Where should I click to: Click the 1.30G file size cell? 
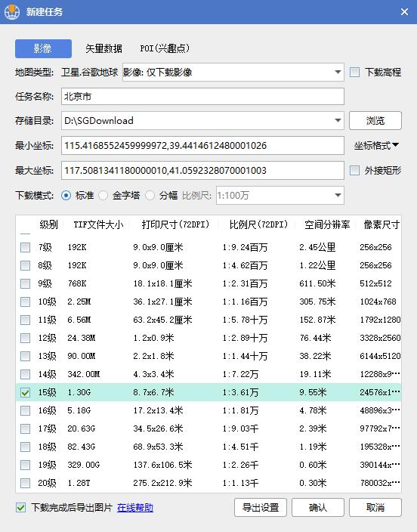click(79, 392)
